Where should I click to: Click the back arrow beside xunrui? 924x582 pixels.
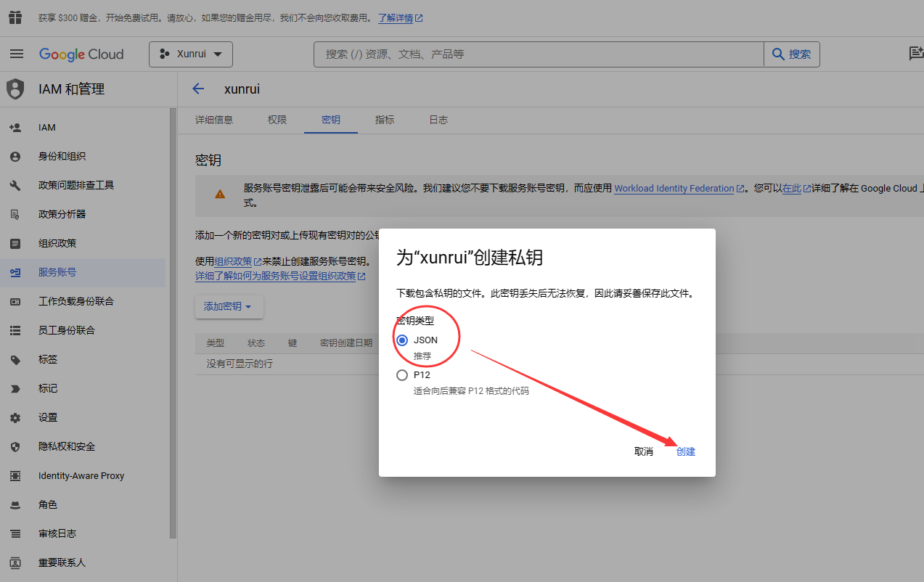coord(198,89)
